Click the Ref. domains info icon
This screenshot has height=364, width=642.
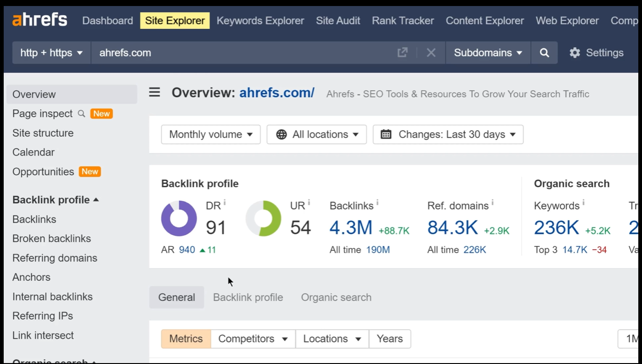[493, 203]
